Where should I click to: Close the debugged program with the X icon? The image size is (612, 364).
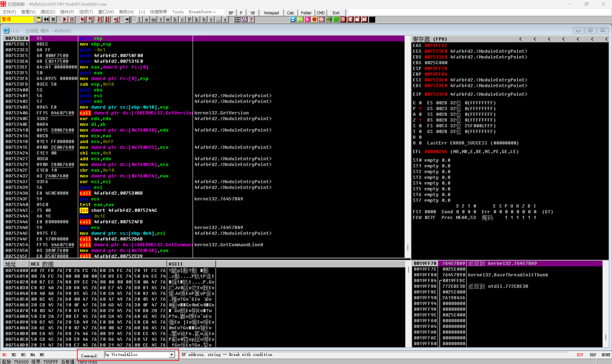pos(53,19)
